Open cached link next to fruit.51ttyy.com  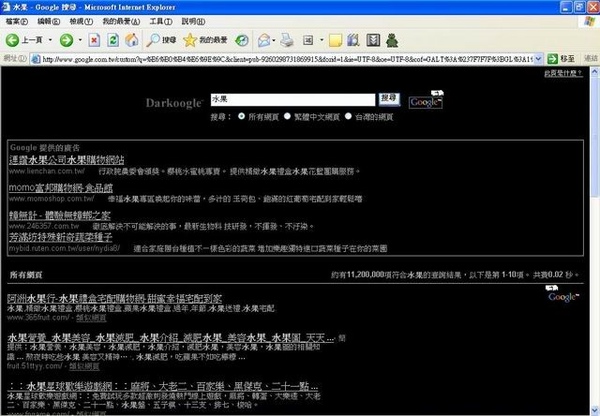tap(84, 366)
